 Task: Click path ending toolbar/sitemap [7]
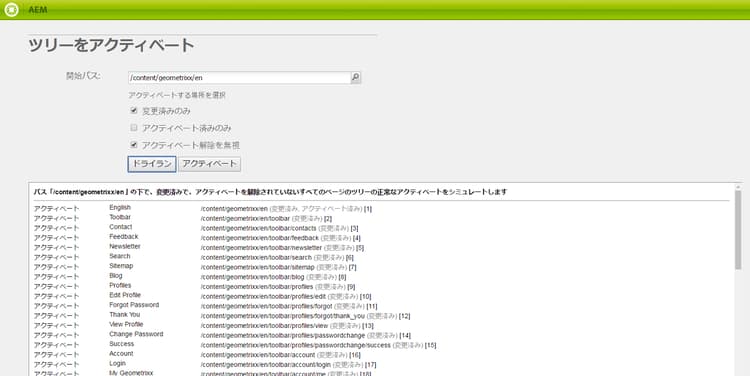click(x=278, y=267)
